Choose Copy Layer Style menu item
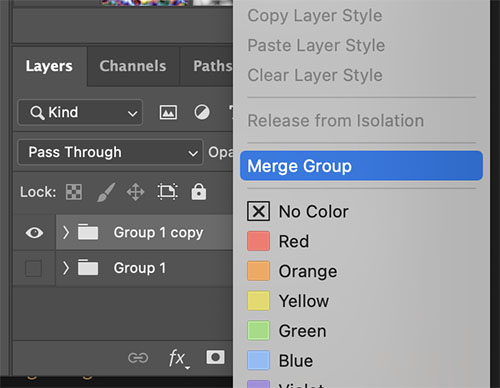The image size is (500, 388). click(315, 16)
